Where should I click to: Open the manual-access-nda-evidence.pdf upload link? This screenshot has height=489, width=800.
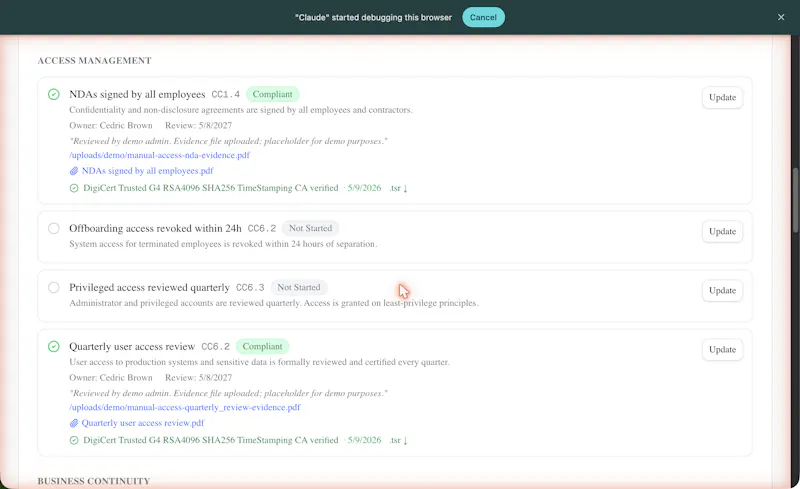click(160, 155)
